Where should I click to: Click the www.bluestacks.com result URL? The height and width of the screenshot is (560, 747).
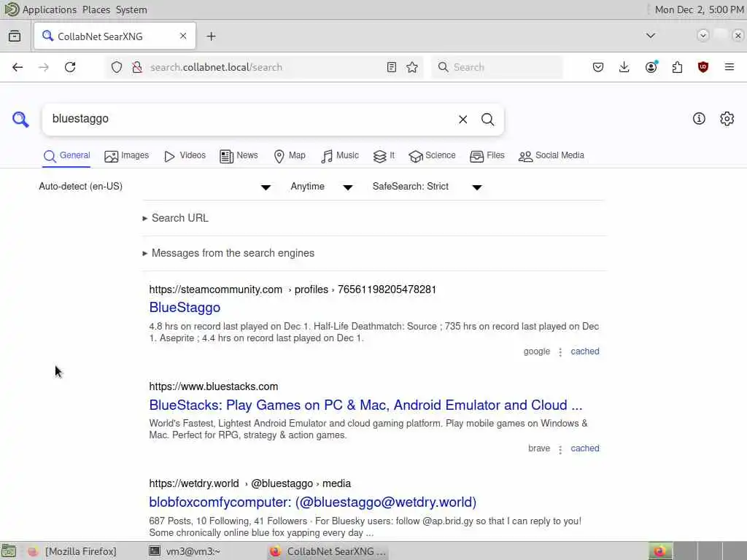point(214,386)
